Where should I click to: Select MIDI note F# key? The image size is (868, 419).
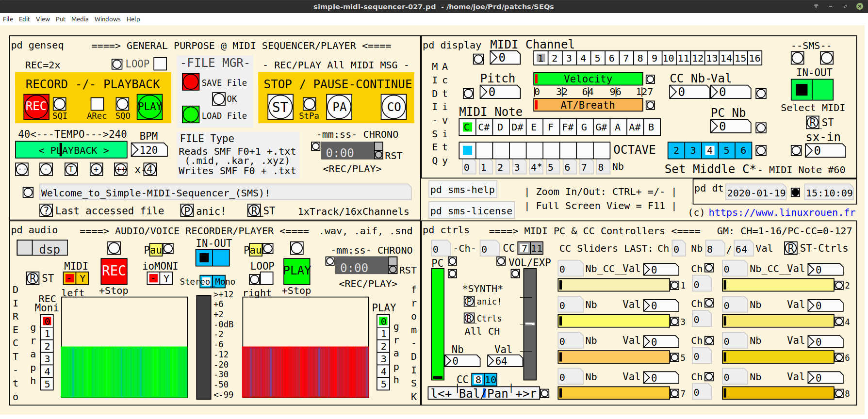point(567,127)
